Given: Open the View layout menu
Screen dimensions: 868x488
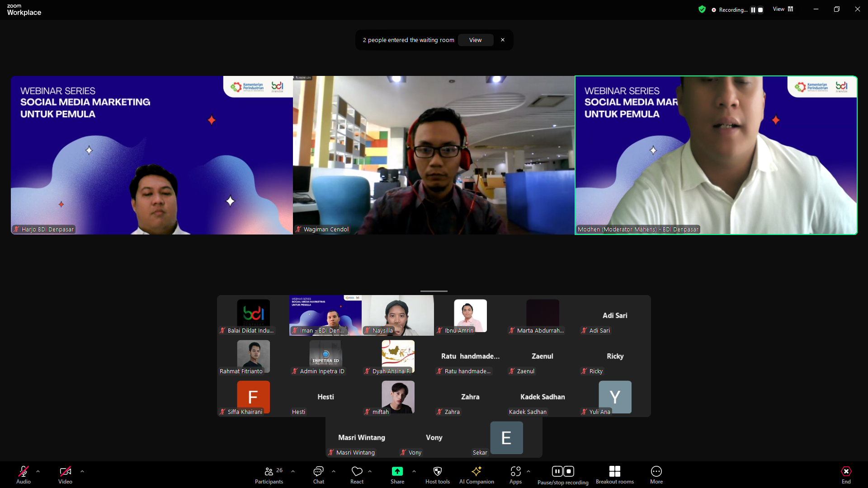Looking at the screenshot, I should [x=783, y=9].
